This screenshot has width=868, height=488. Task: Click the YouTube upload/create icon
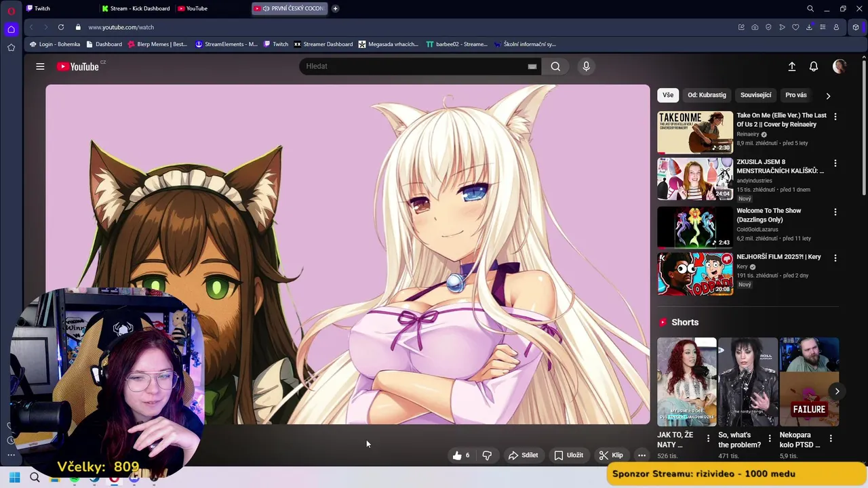click(791, 66)
